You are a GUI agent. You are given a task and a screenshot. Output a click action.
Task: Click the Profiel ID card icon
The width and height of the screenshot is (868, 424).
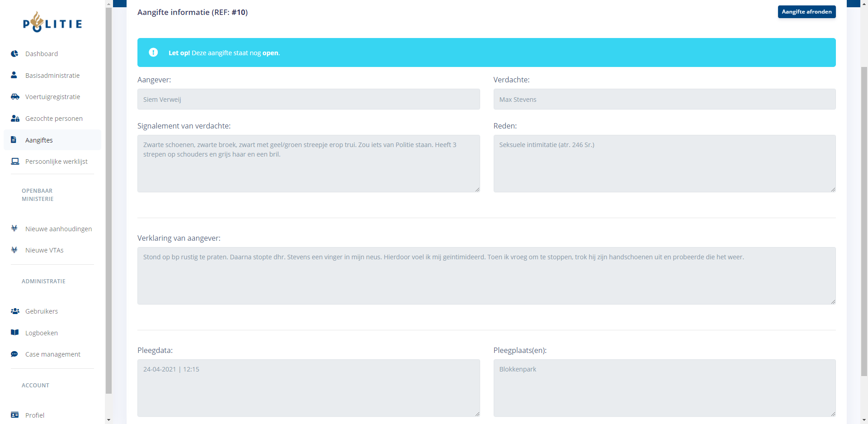coord(15,415)
